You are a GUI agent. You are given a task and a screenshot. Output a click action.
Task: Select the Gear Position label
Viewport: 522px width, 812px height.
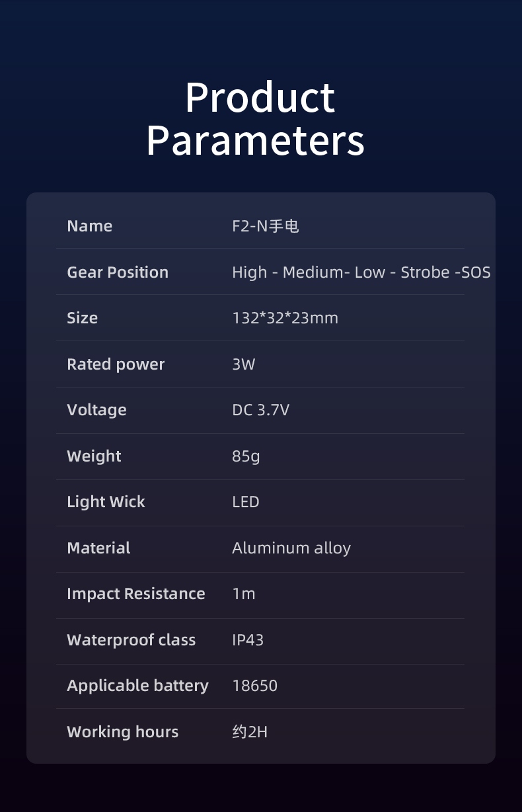click(118, 272)
